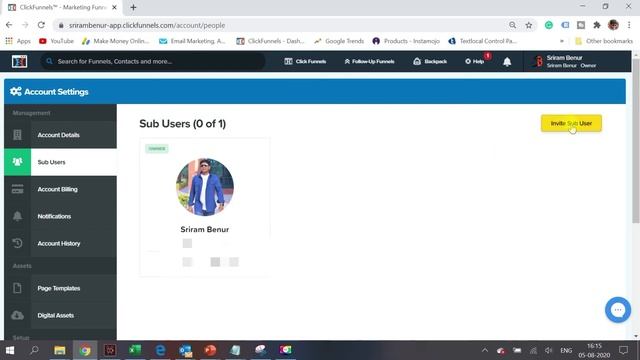Select Sub Users in the sidebar

tap(60, 162)
